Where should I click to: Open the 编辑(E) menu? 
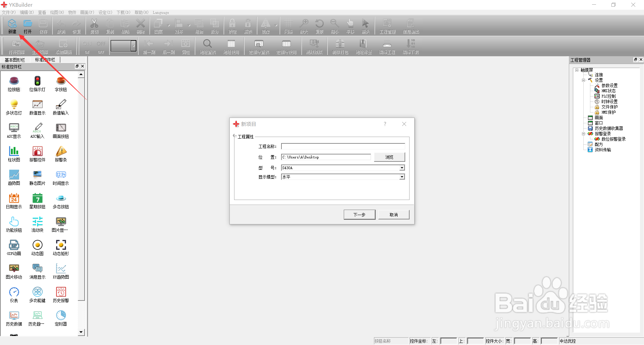(x=27, y=12)
